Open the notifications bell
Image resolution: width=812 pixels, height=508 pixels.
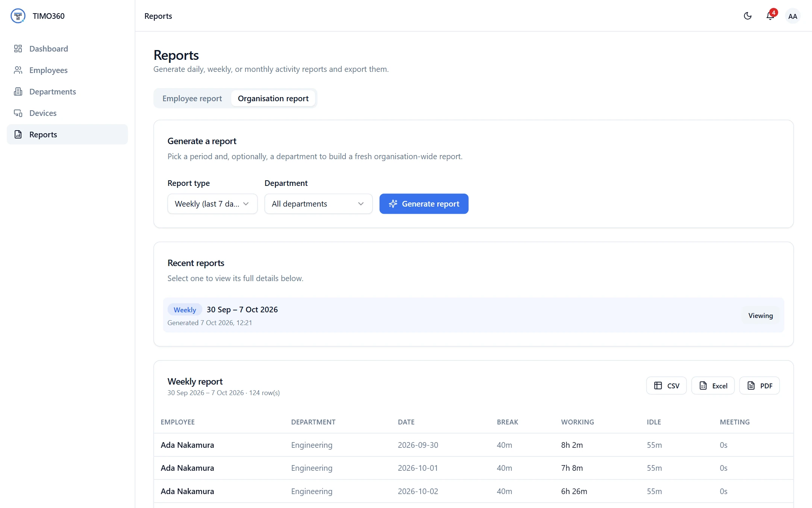click(770, 16)
